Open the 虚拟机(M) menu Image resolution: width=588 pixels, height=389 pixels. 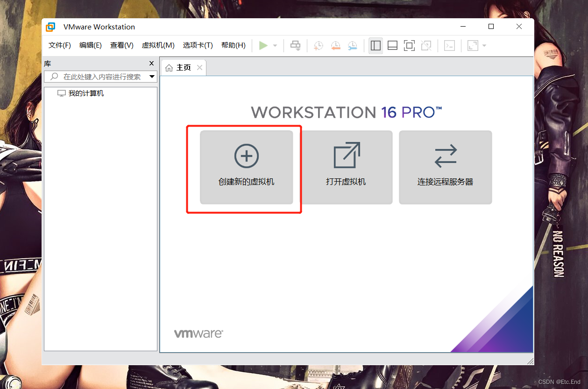click(x=158, y=45)
